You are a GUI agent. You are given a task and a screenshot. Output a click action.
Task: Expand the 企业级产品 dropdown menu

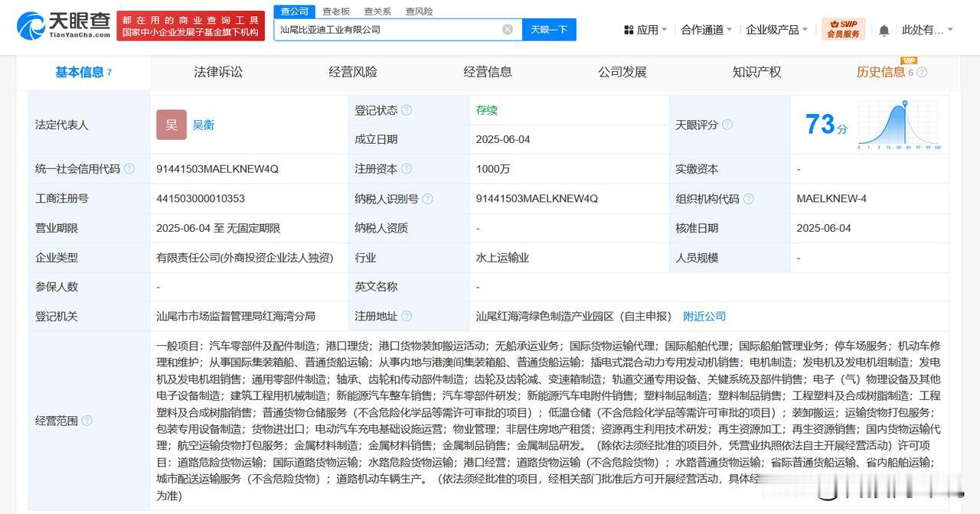(777, 30)
